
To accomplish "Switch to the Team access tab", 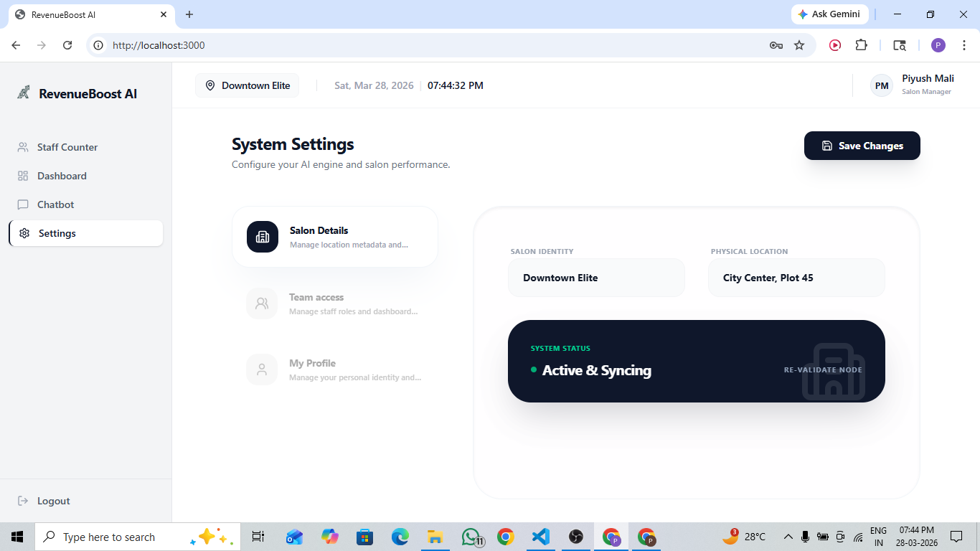I will [335, 303].
